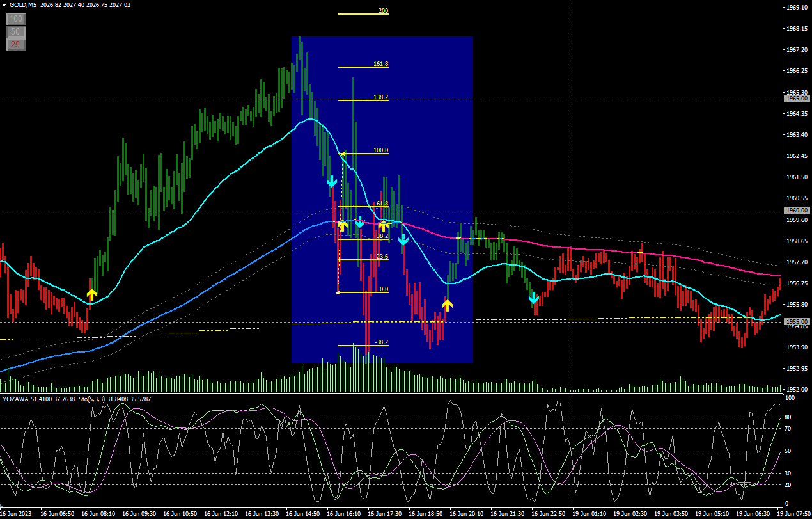Select the cyan down arrow just below the 38.2 Fibonacci label
The width and height of the screenshot is (812, 519).
[x=403, y=240]
